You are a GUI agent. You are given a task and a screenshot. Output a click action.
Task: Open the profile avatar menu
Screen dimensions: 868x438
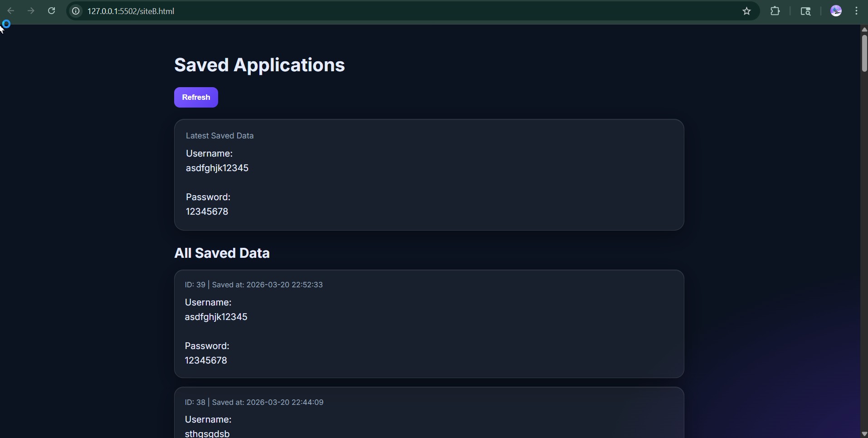[836, 11]
